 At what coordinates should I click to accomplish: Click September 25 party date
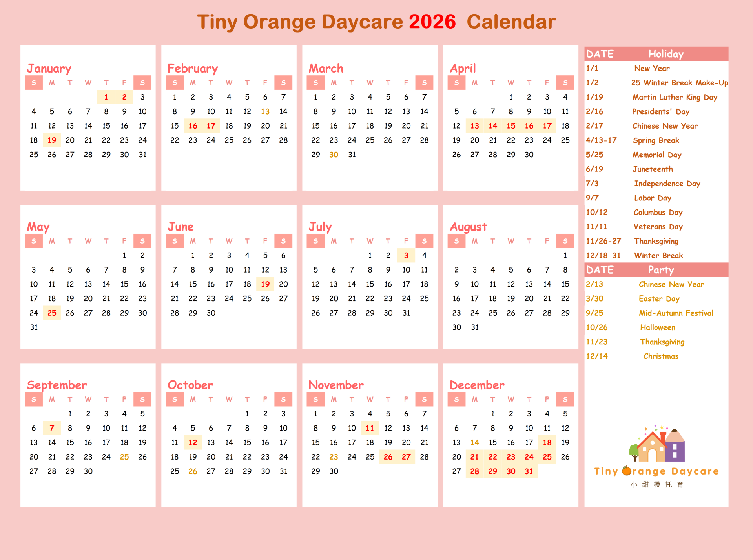pyautogui.click(x=124, y=457)
